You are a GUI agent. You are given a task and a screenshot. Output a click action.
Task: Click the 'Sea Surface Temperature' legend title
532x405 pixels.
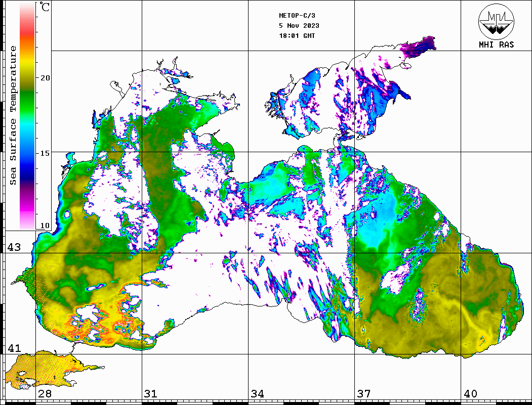pyautogui.click(x=13, y=115)
